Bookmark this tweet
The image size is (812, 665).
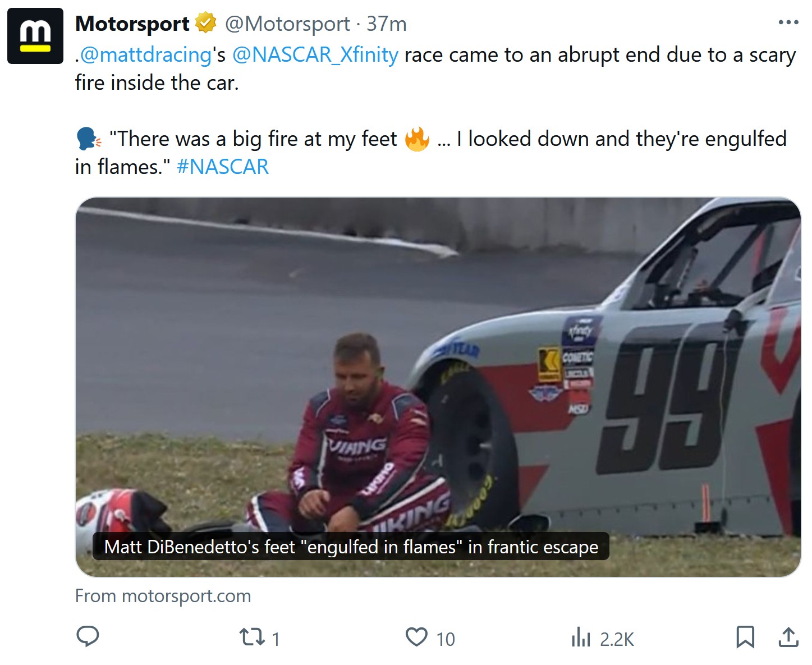pyautogui.click(x=745, y=637)
